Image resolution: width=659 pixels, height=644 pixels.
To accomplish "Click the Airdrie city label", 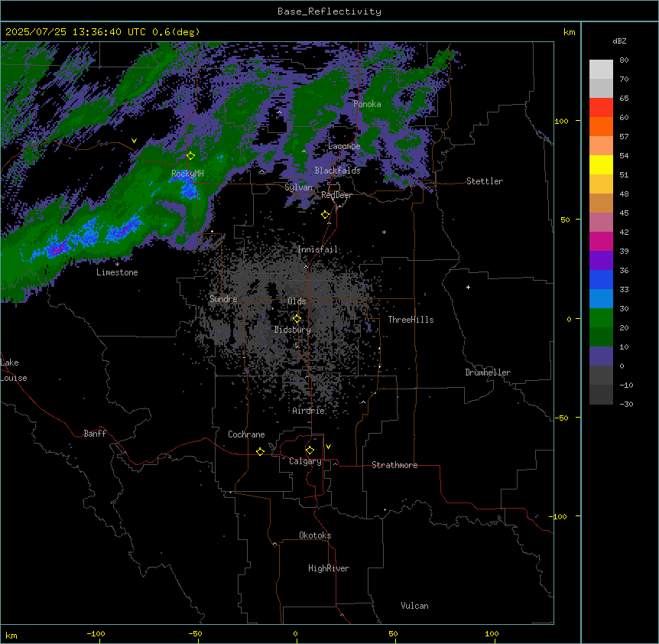I will (309, 411).
